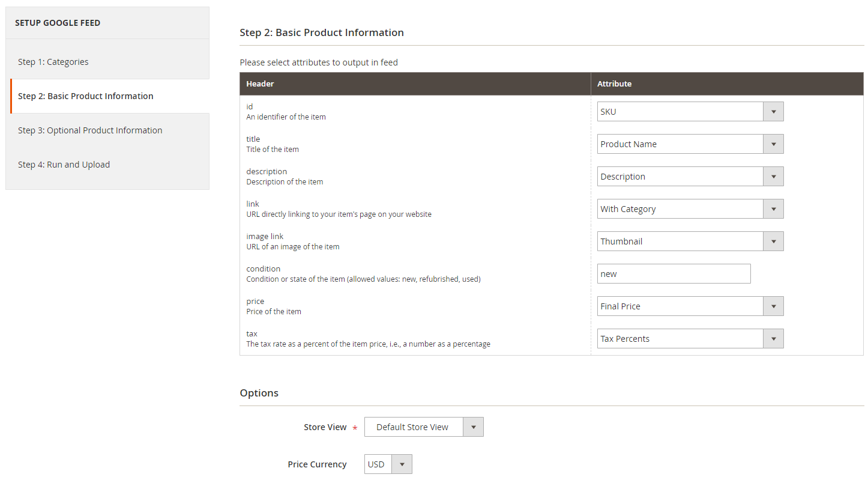Click the arrow icon on SKU select
Image resolution: width=868 pixels, height=486 pixels.
773,112
